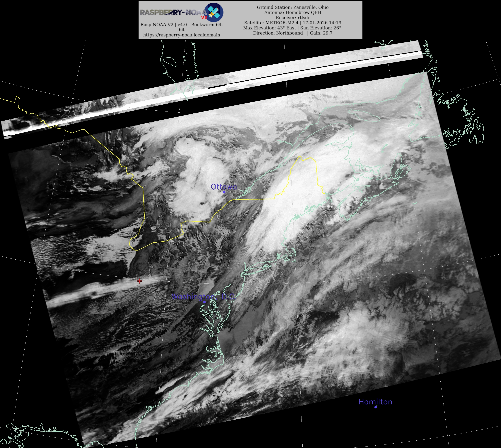501x448 pixels.
Task: Click the red ground station cross marker
Action: pyautogui.click(x=139, y=281)
